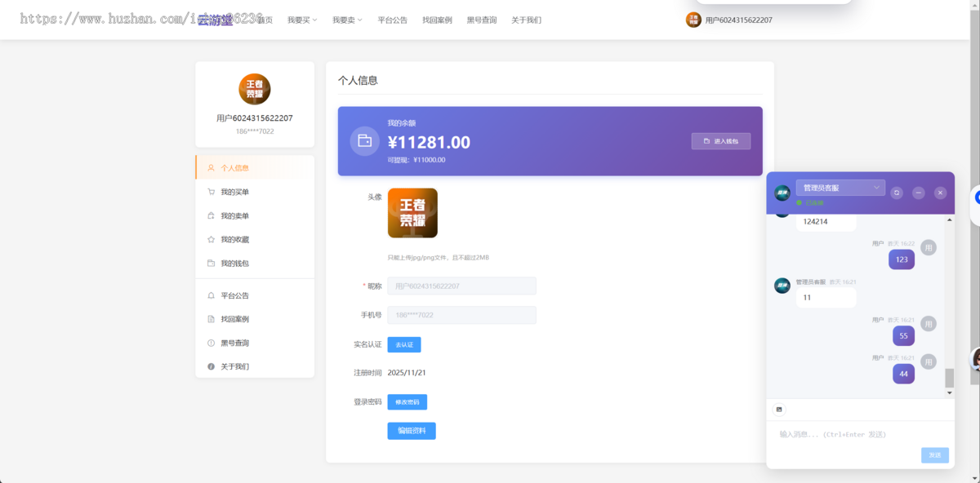Open 黑号查询 in the top navigation

[x=482, y=20]
